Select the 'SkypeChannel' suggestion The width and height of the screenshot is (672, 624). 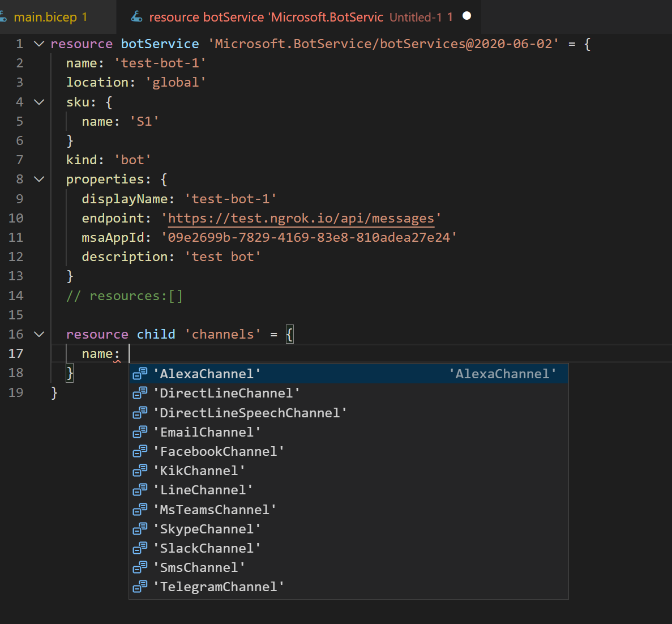(348, 529)
